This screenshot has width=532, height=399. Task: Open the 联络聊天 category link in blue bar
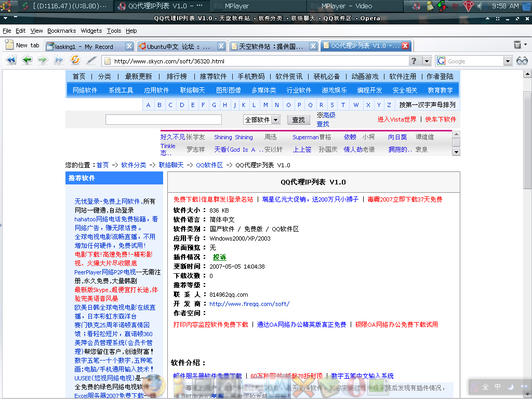click(x=192, y=90)
